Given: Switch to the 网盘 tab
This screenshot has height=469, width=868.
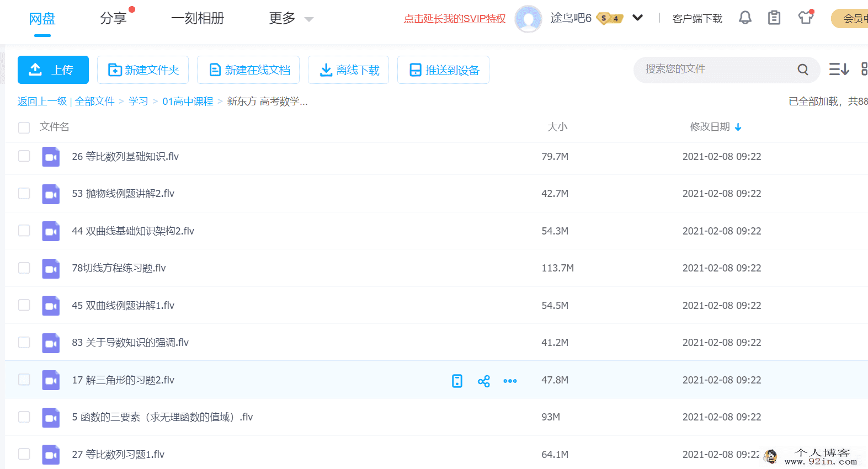Looking at the screenshot, I should (x=42, y=19).
